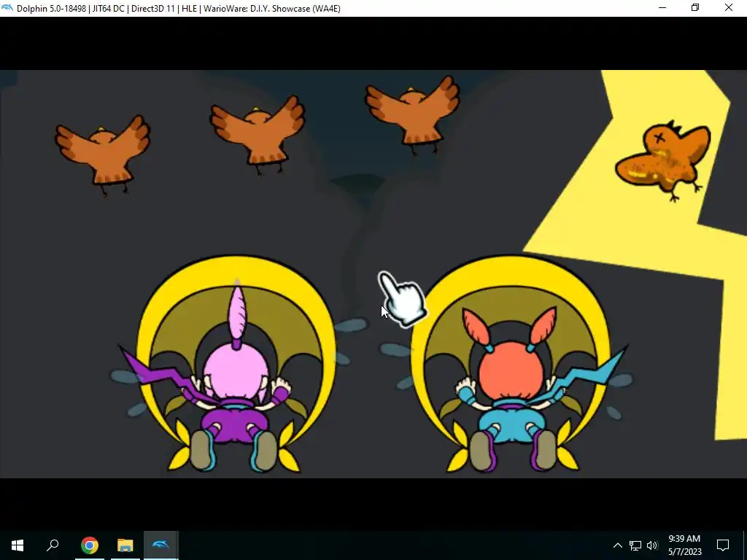Click the Dolphin logo in the title bar

pos(7,8)
